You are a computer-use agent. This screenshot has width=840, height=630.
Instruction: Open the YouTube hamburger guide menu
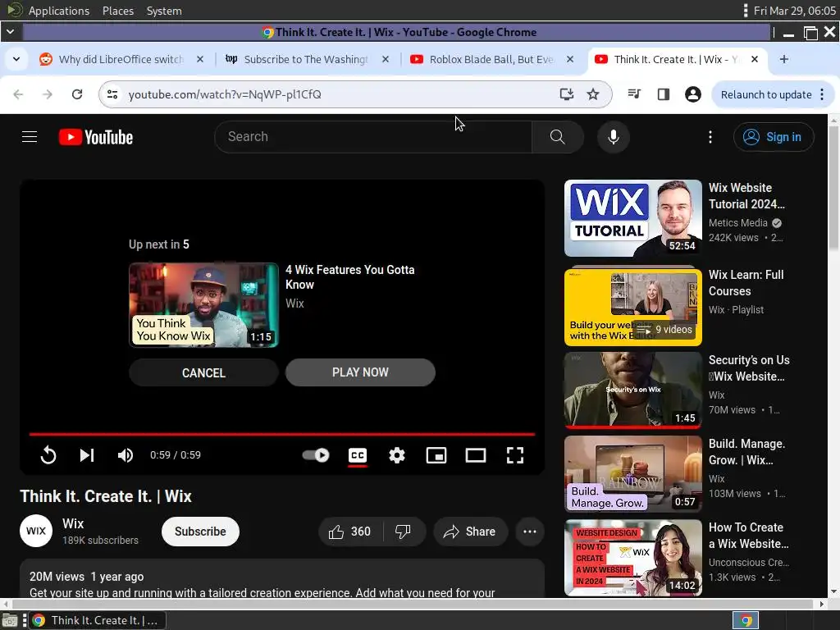click(x=30, y=137)
